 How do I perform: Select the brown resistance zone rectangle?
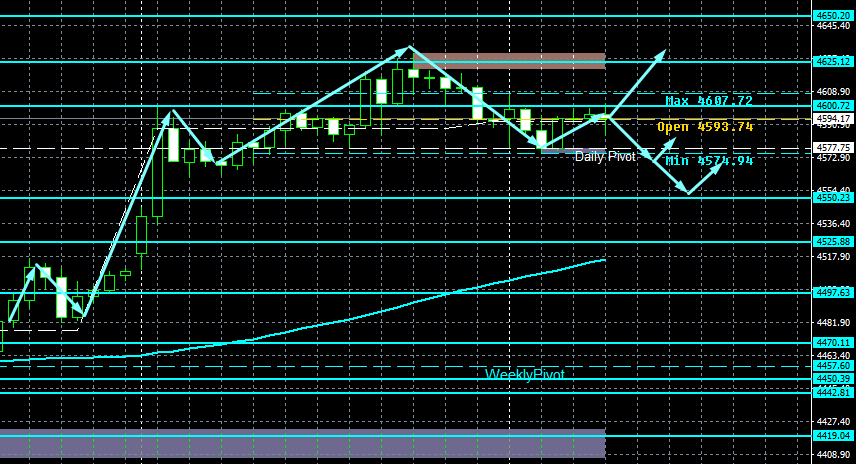pyautogui.click(x=509, y=61)
